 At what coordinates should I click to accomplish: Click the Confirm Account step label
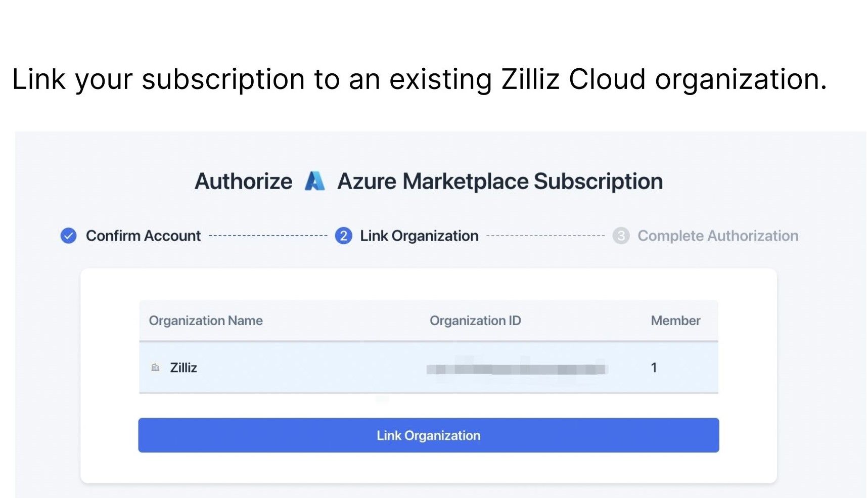pos(144,236)
